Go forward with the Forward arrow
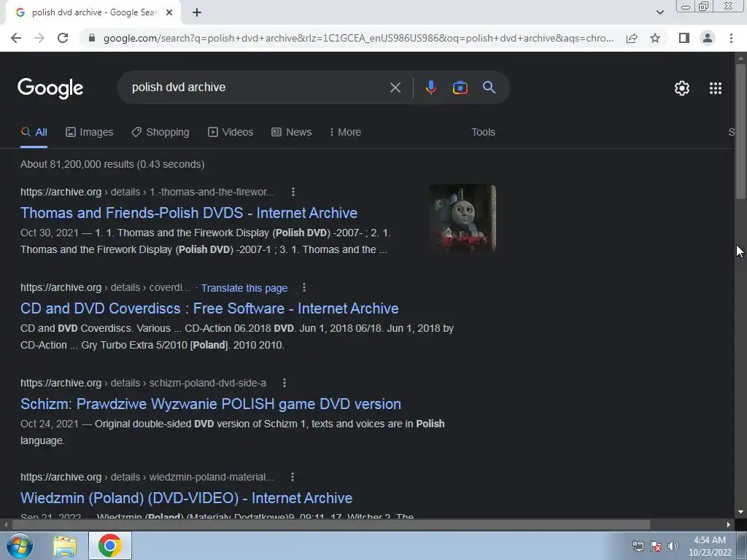 39,38
